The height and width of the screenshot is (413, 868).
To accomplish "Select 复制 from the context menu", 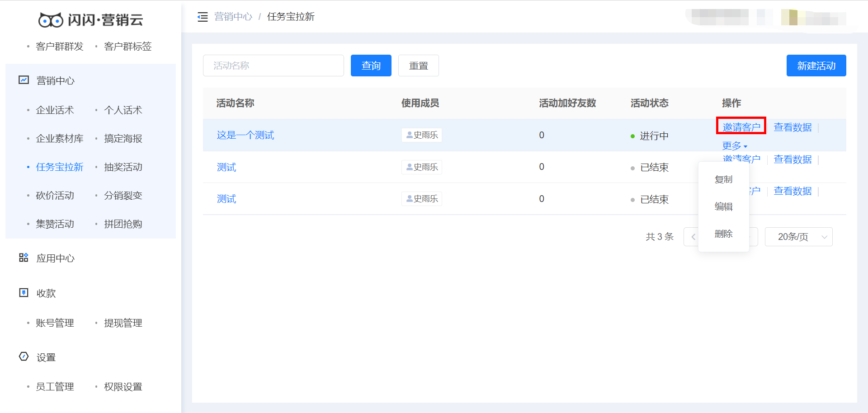I will coord(723,179).
